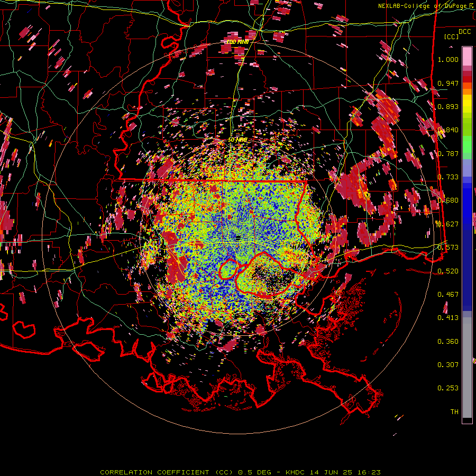Click the 0.893 legend value
This screenshot has width=476, height=476.
(448, 106)
